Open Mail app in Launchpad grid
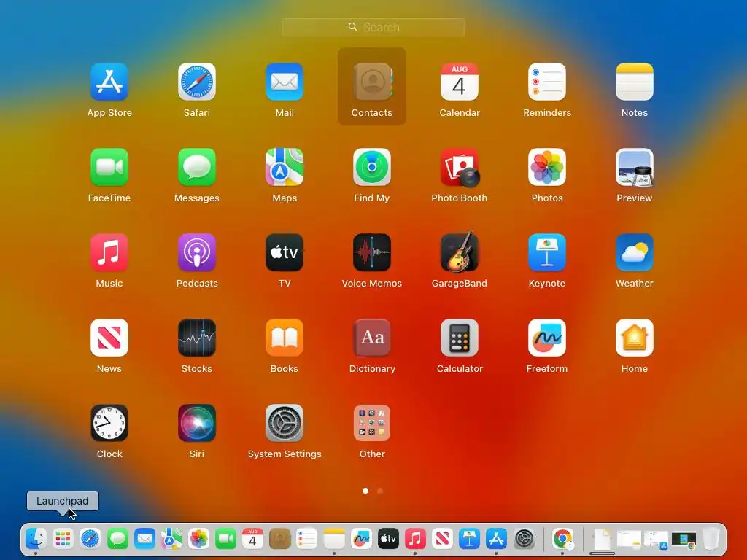The image size is (747, 560). [285, 82]
